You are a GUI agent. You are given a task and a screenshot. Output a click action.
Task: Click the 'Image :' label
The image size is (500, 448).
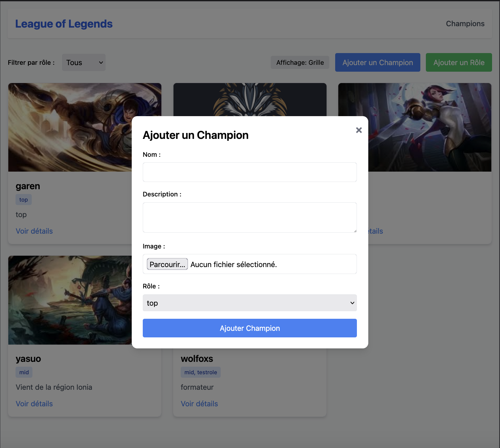154,246
